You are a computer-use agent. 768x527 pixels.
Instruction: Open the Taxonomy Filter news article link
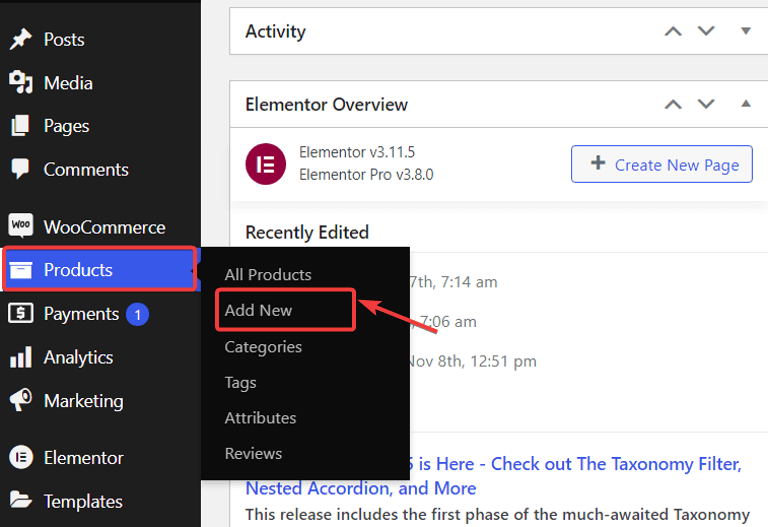[x=493, y=476]
